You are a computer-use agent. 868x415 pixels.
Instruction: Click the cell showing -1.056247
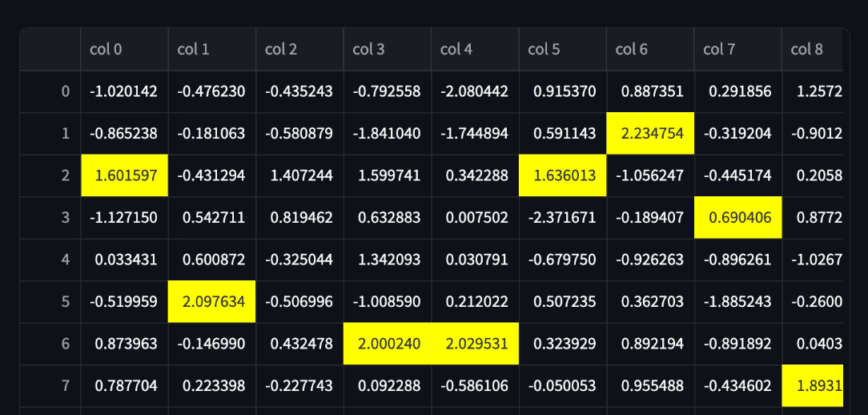(x=650, y=175)
